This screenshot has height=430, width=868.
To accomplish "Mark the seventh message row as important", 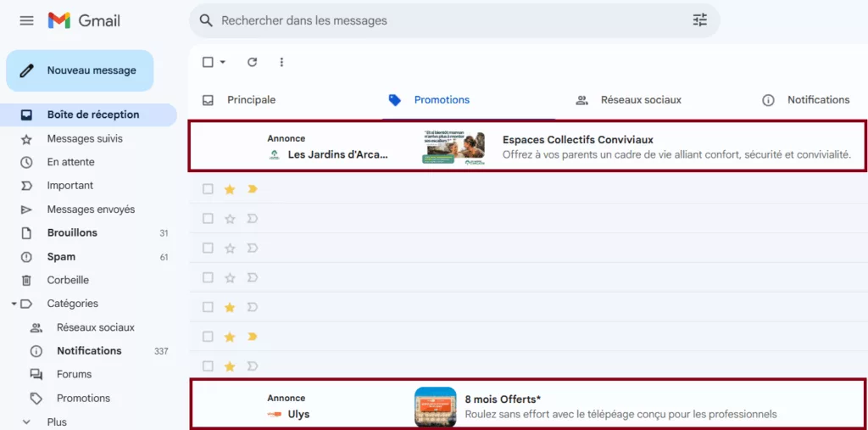I will (253, 366).
